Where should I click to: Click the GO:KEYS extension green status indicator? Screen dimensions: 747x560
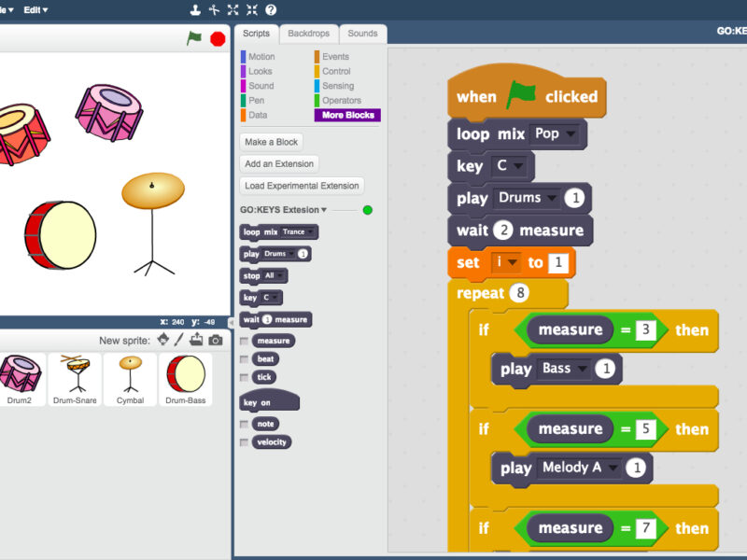click(367, 210)
